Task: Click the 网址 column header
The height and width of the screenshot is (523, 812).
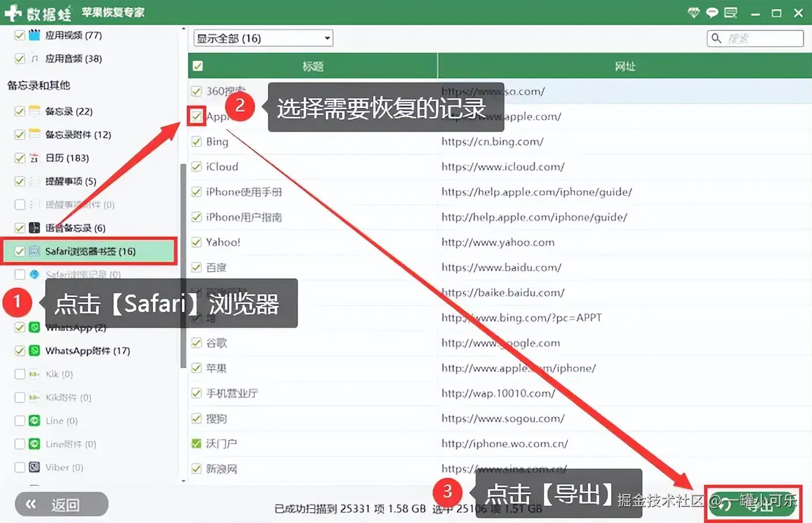Action: (x=625, y=66)
